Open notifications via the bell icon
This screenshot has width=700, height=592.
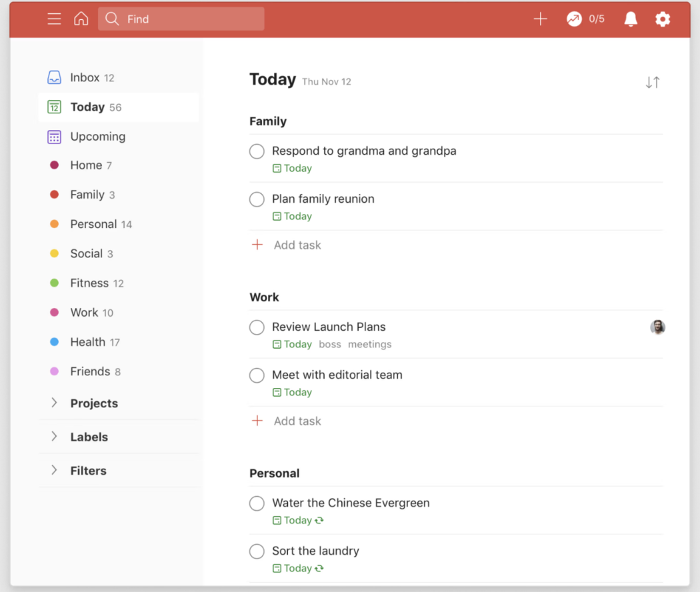(x=630, y=19)
